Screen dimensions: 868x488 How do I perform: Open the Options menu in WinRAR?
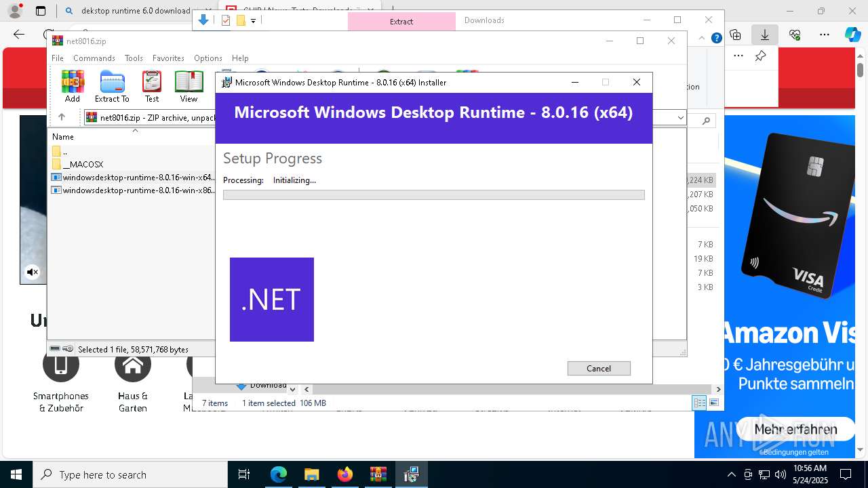(208, 58)
